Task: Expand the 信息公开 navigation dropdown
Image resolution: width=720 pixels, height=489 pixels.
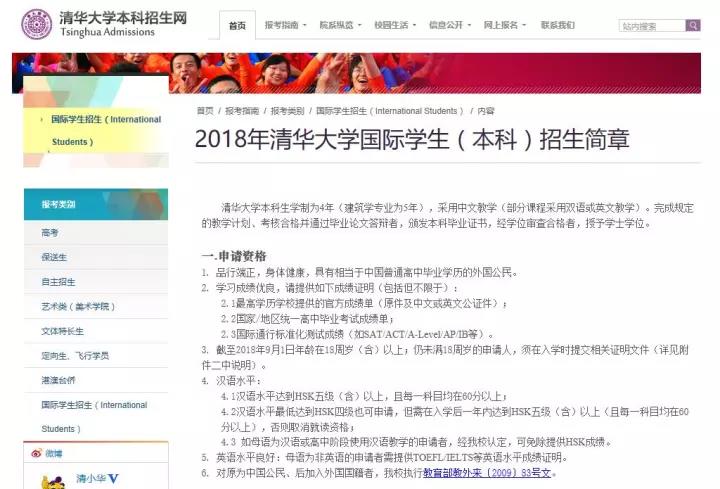Action: 450,25
